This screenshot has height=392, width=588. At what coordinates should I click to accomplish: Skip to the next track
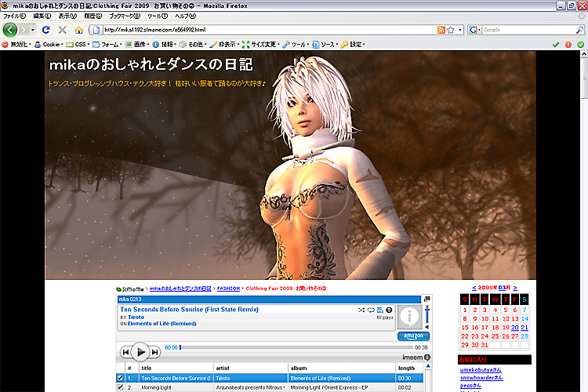(154, 352)
